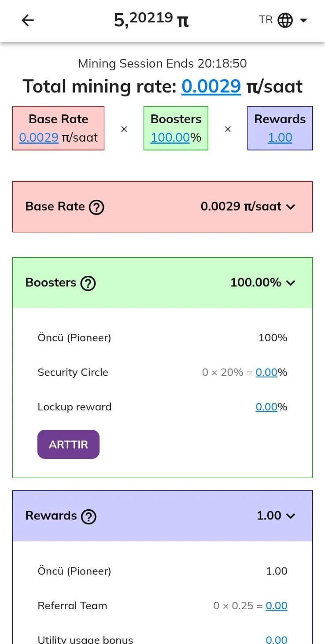
Task: Open language selector globe icon
Action: 285,20
